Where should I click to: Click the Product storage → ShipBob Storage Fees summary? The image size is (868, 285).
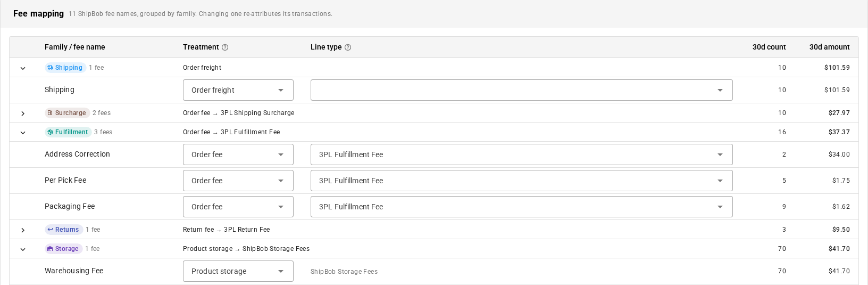pyautogui.click(x=246, y=249)
